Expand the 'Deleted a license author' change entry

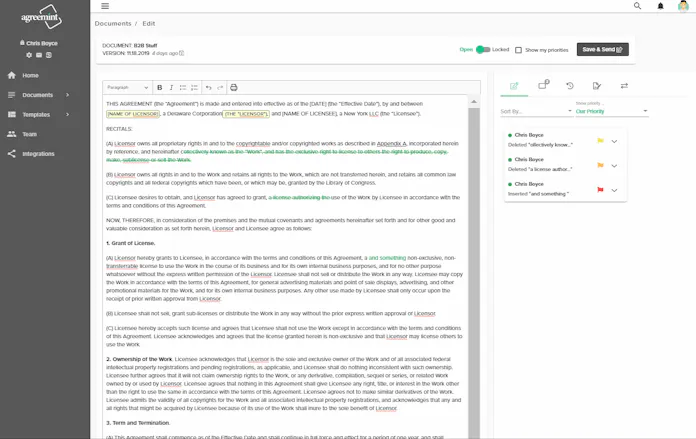[x=614, y=166]
